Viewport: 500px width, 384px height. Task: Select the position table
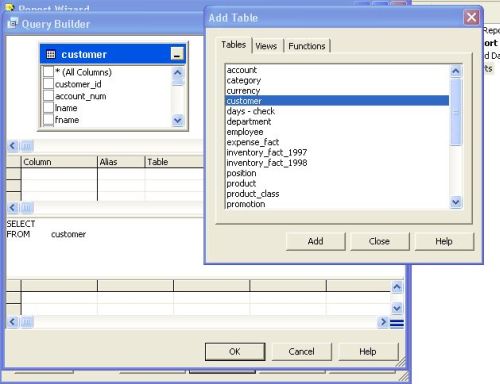pos(337,173)
